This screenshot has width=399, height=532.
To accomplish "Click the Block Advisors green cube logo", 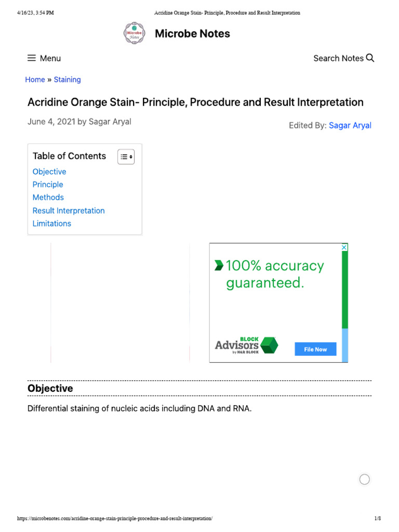I will [269, 345].
